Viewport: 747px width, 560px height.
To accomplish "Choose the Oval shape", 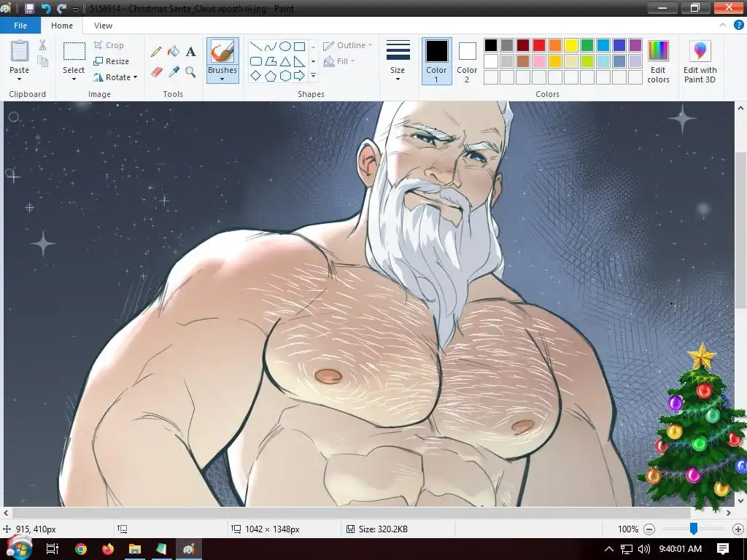I will pos(285,46).
